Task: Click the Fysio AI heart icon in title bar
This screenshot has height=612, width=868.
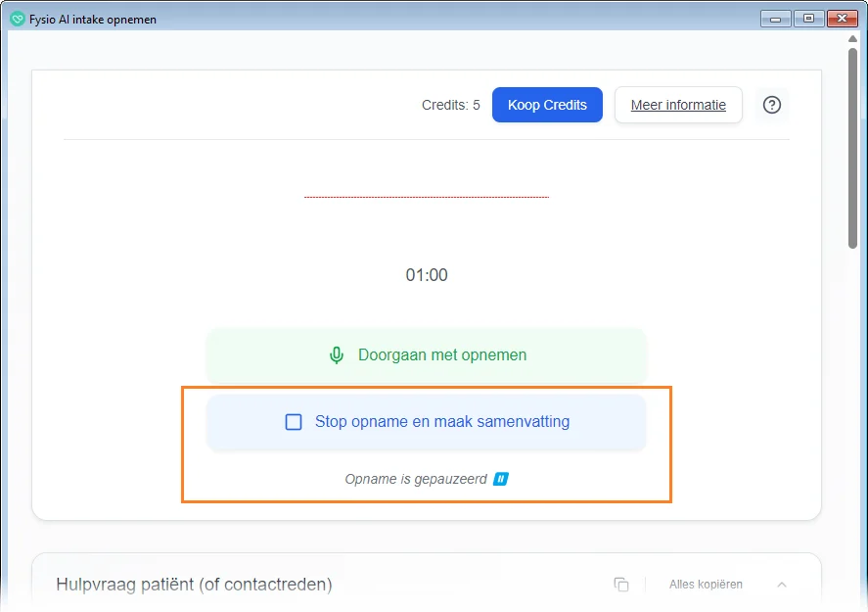Action: pos(18,19)
